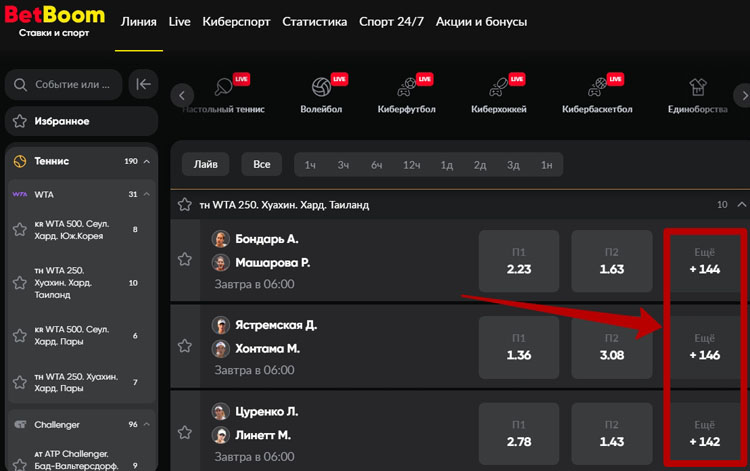This screenshot has height=471, width=750.
Task: Collapse the Challenger section chevron
Action: pos(147,424)
